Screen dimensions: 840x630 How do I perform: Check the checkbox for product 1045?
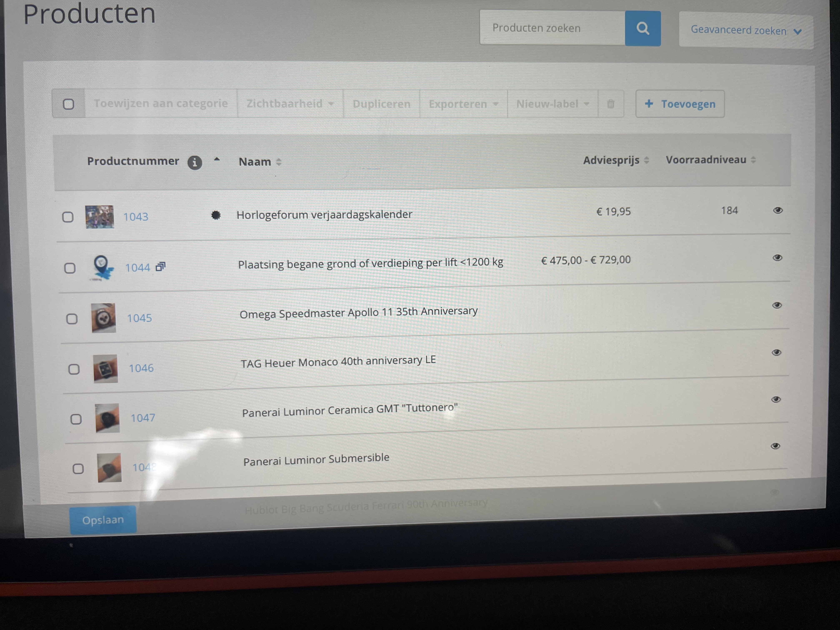coord(72,319)
